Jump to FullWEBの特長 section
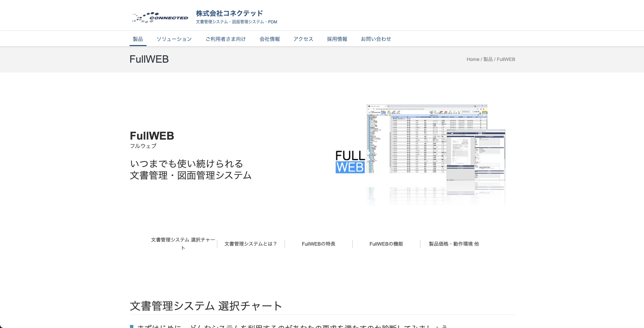Image resolution: width=644 pixels, height=328 pixels. pos(318,244)
